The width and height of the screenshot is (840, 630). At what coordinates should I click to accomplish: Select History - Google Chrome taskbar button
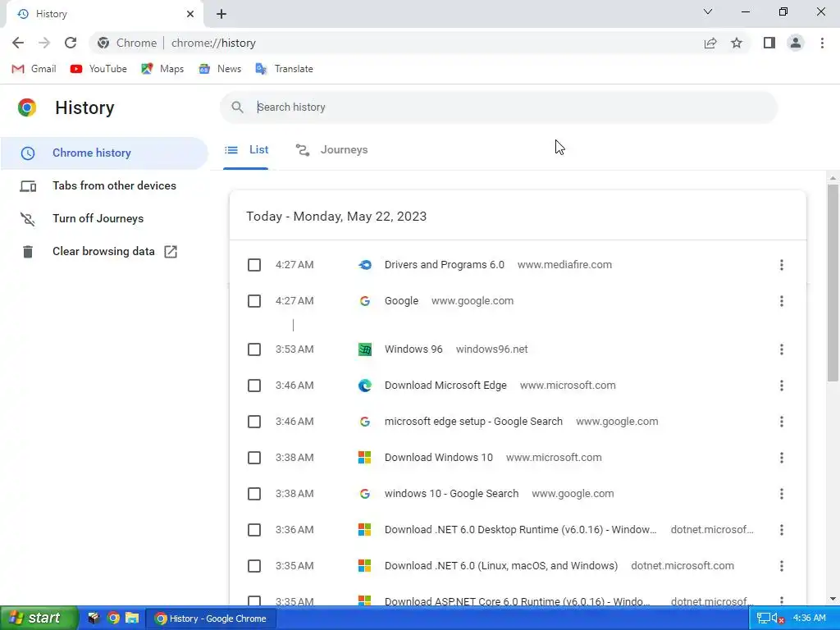pyautogui.click(x=211, y=619)
